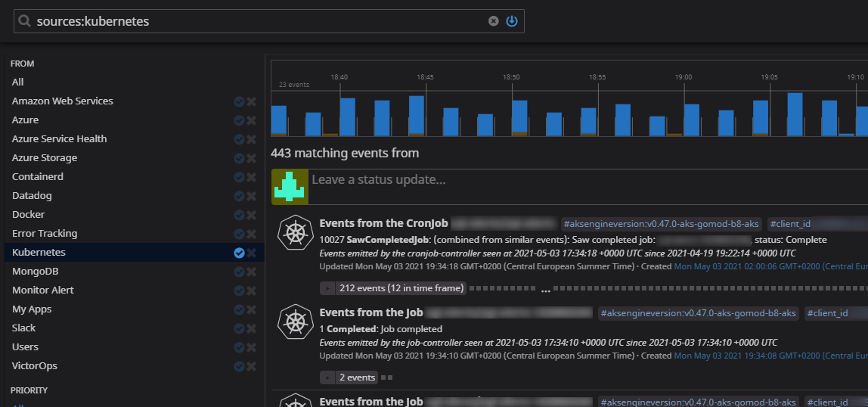This screenshot has width=868, height=407.
Task: Exclude Azure Service Health with its X
Action: coord(251,139)
